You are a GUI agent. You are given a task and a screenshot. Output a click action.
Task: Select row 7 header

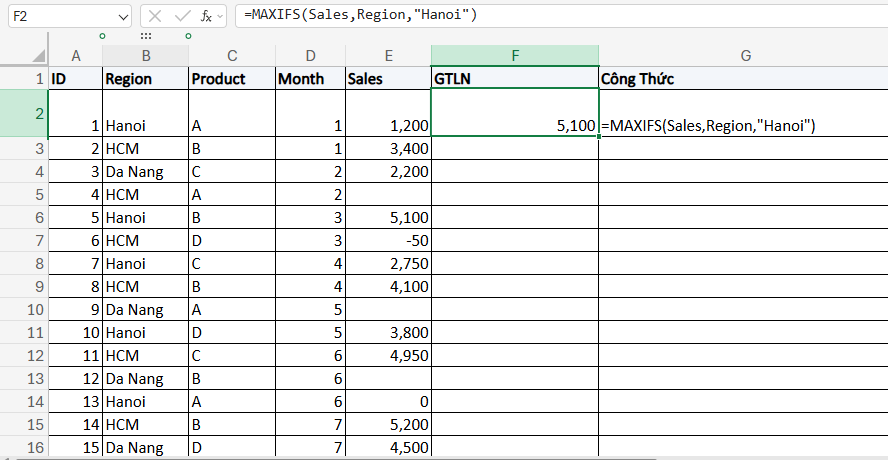(x=24, y=240)
